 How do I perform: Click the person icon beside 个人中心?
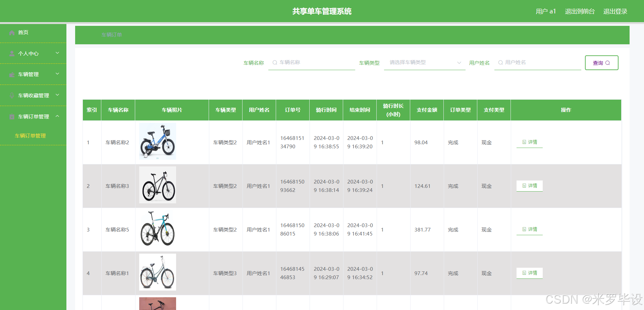tap(12, 54)
